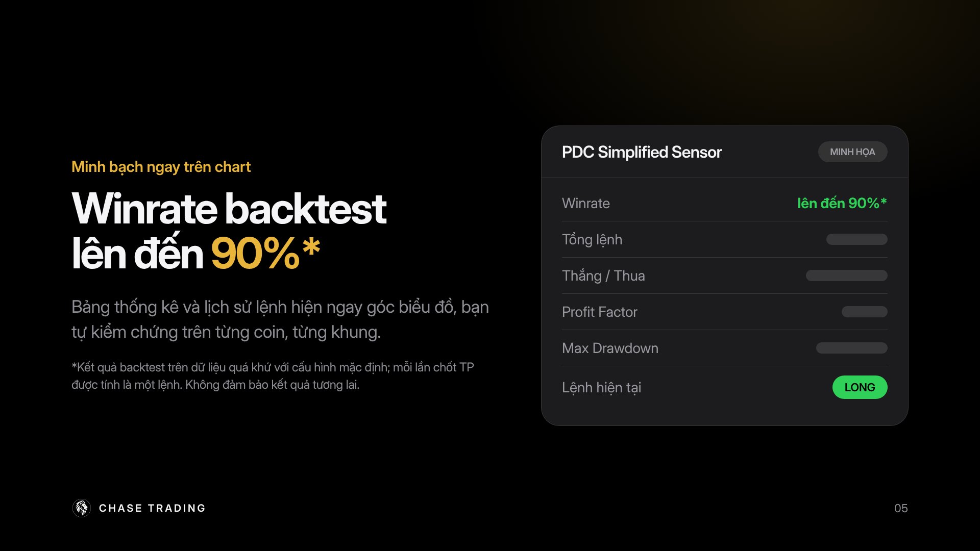This screenshot has height=551, width=980.
Task: Click the backtest disclaimer footnote text
Action: (x=273, y=376)
